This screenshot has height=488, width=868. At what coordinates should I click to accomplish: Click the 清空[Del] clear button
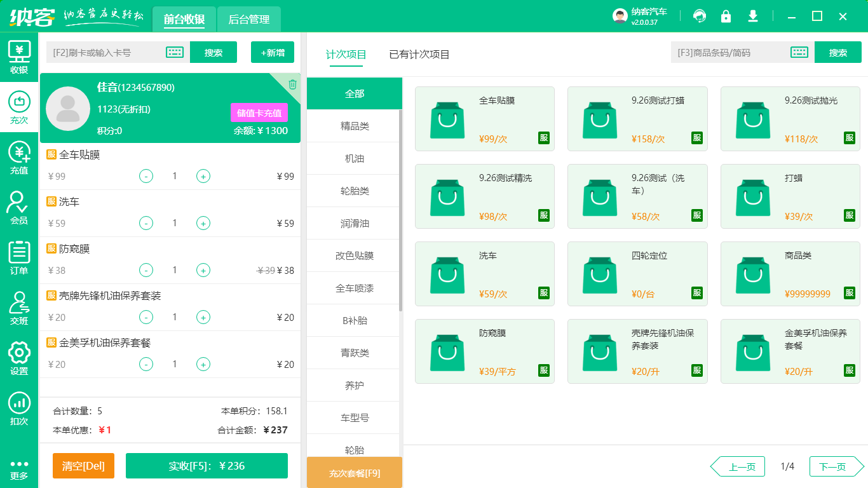pos(83,466)
